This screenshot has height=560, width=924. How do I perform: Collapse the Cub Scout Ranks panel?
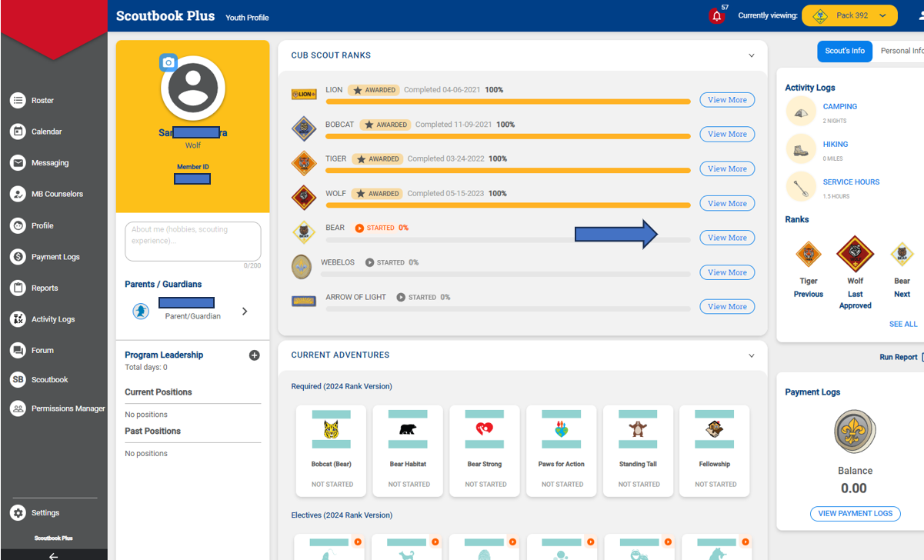[752, 55]
